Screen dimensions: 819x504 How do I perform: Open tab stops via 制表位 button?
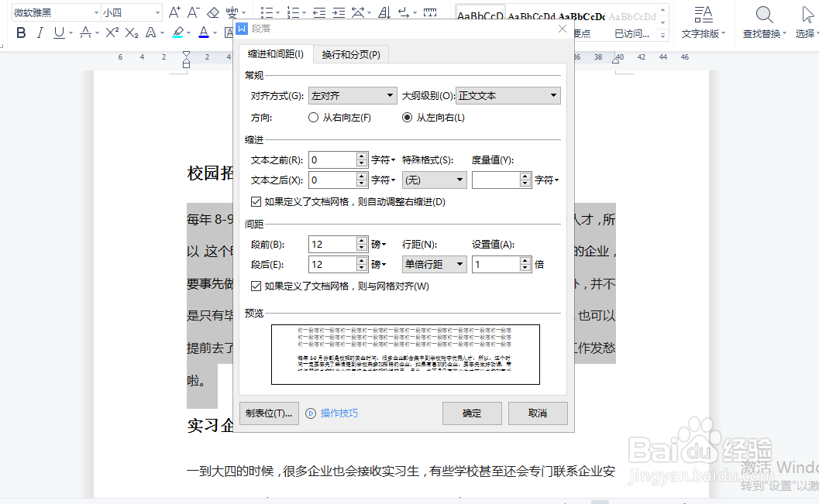269,413
